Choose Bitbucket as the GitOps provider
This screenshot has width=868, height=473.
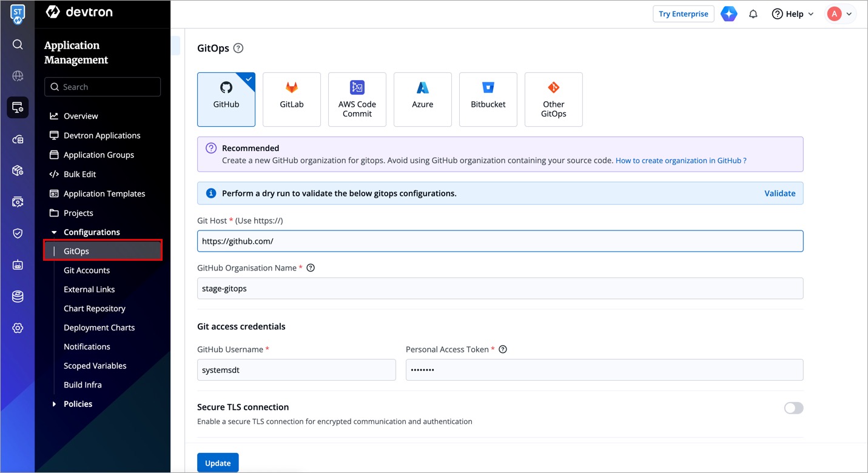click(488, 99)
